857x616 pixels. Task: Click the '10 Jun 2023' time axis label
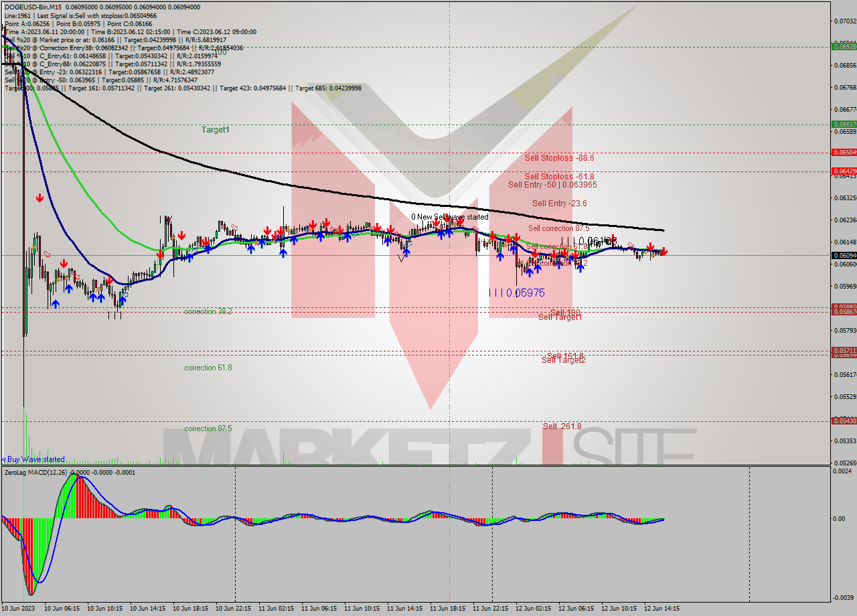click(18, 609)
